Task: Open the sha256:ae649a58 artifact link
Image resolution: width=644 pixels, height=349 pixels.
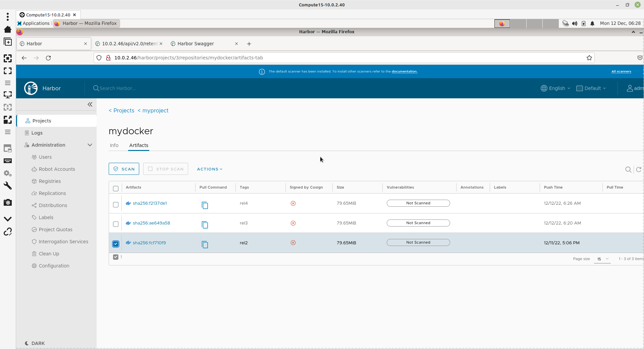Action: point(151,223)
